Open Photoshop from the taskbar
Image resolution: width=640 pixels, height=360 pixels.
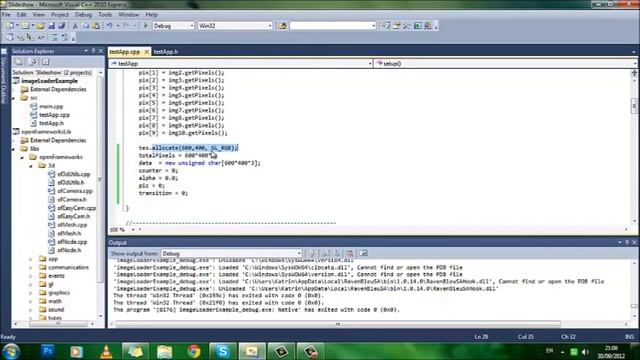[48, 351]
